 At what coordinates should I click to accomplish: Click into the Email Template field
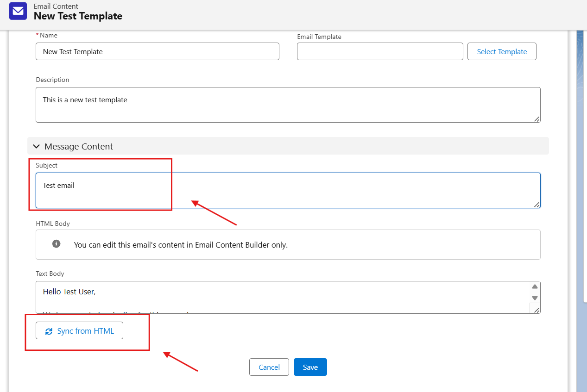pos(379,51)
